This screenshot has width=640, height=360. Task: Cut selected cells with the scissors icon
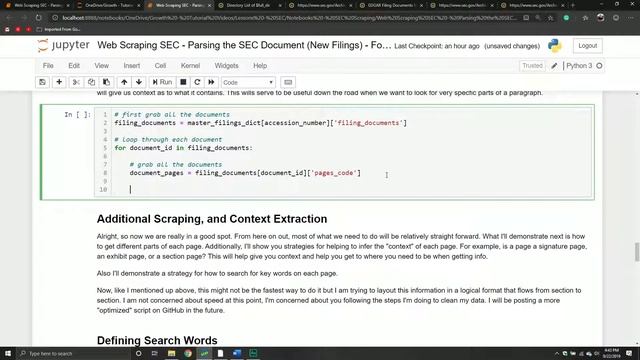76,82
